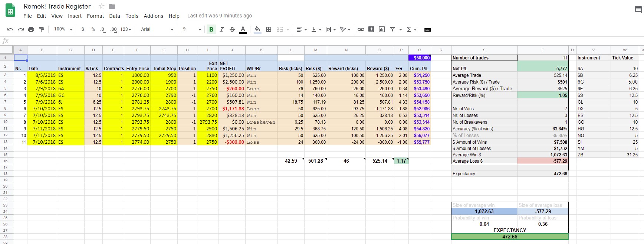Select the -$1,171.88 net profit cell
Image resolution: width=644 pixels, height=244 pixels.
point(232,108)
